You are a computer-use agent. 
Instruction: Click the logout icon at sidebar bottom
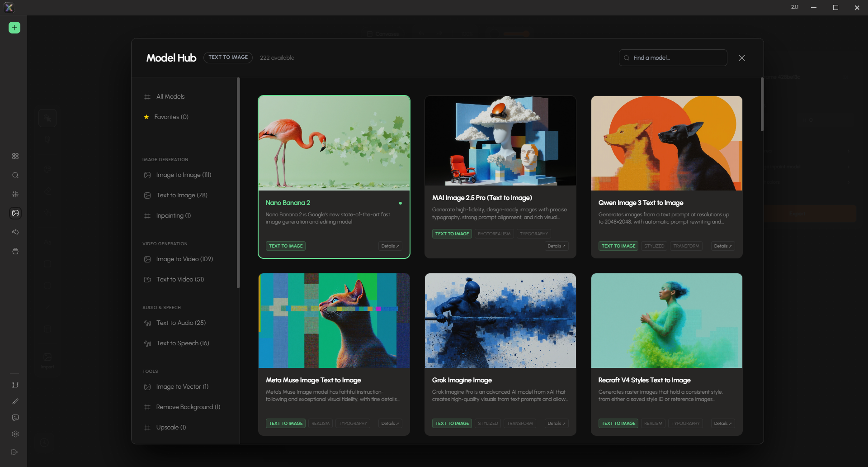click(14, 452)
